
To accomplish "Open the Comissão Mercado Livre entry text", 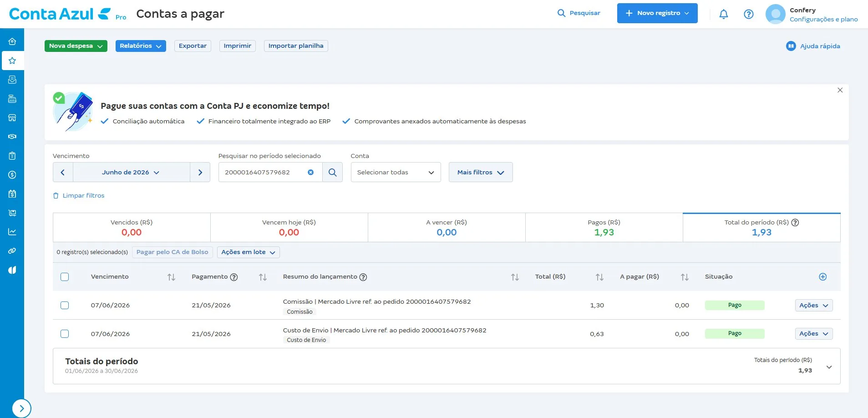I will tap(377, 301).
